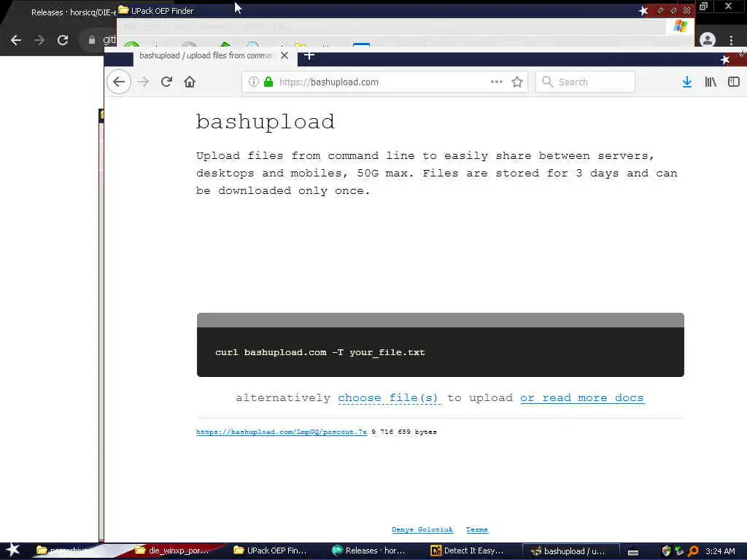Switch to Detect It Easy taskbar item
The width and height of the screenshot is (747, 560).
pos(468,551)
